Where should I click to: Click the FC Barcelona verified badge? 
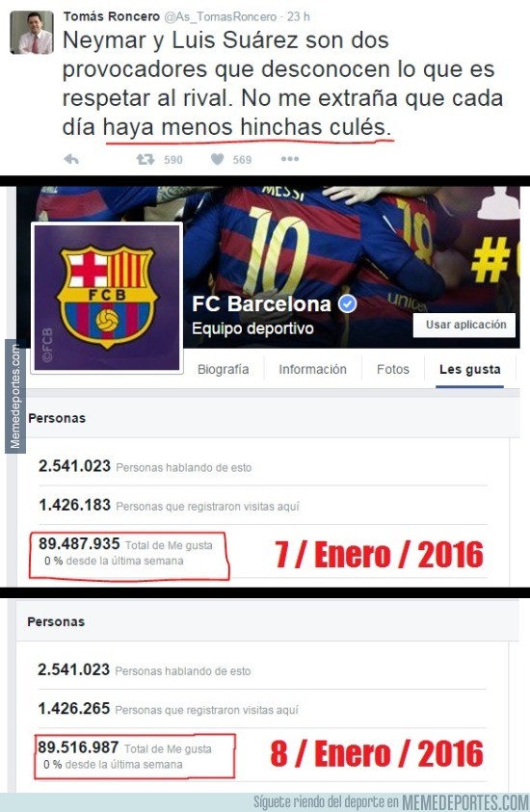(x=348, y=304)
